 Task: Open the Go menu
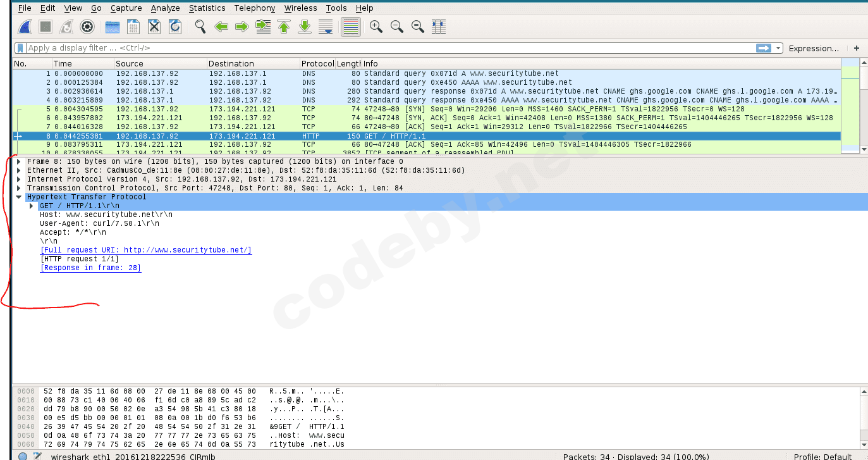96,8
